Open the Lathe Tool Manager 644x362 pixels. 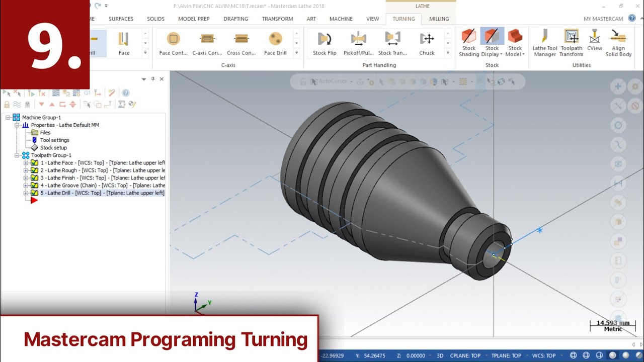[545, 43]
